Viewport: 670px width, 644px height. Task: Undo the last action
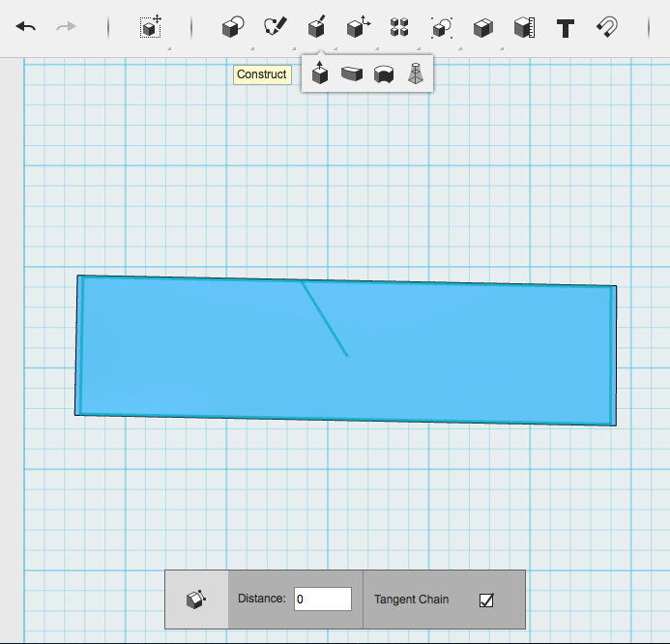pyautogui.click(x=26, y=27)
